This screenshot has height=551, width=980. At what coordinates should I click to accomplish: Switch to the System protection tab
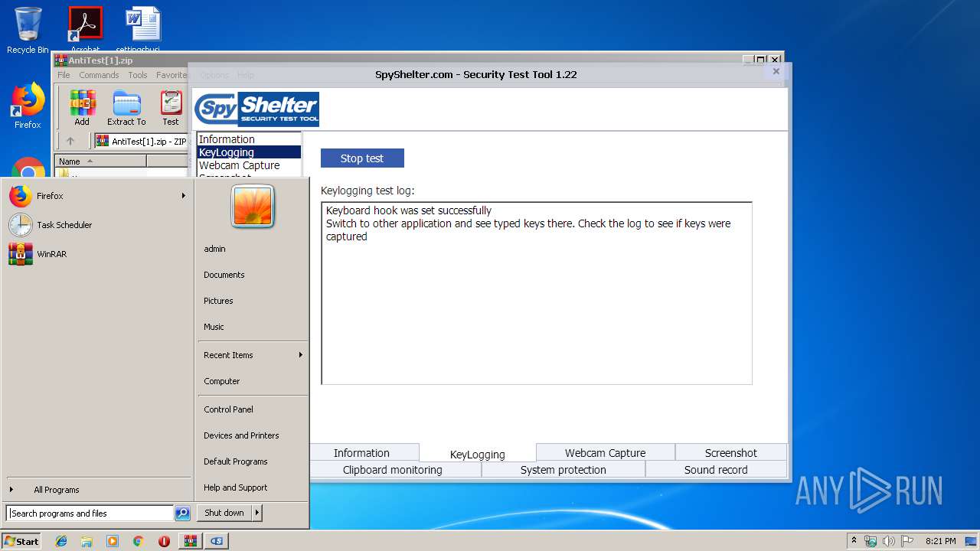pos(563,470)
